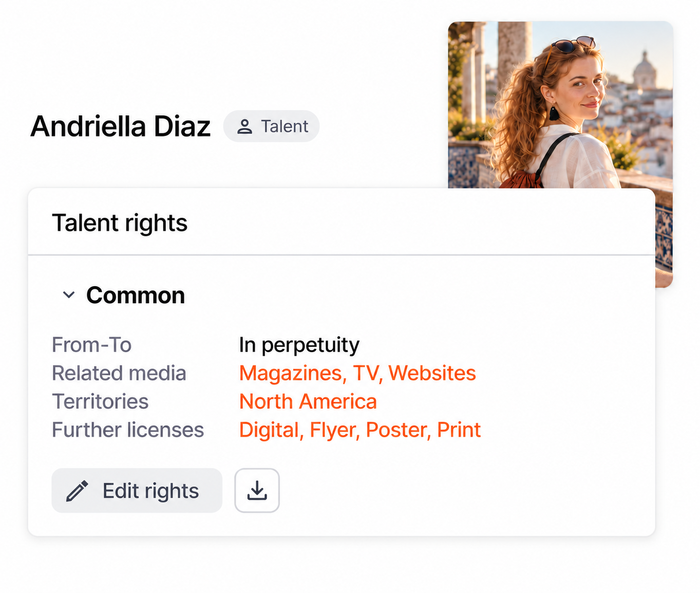Open the North America territories link
The image size is (700, 593).
pos(308,401)
